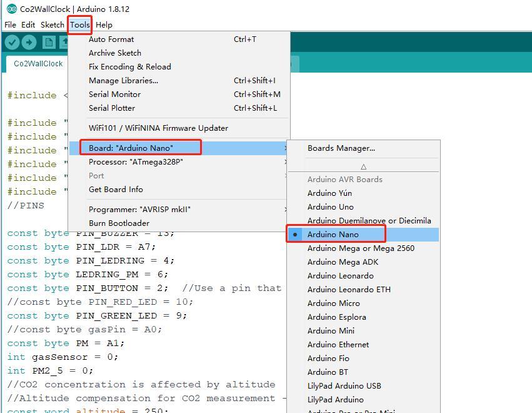Click the scroll-up triangle in board list
The width and height of the screenshot is (532, 413).
pos(363,166)
